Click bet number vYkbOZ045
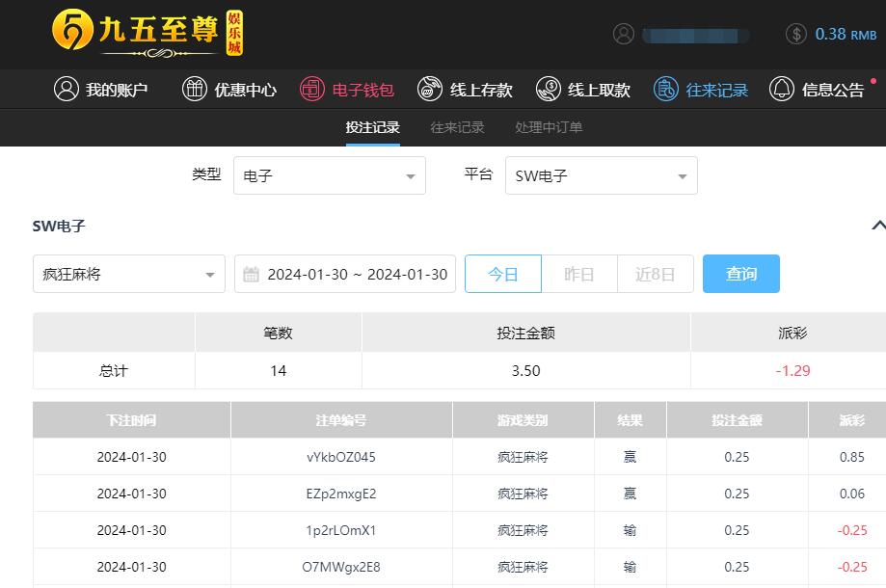Screen dimensions: 886x588 (x=341, y=457)
